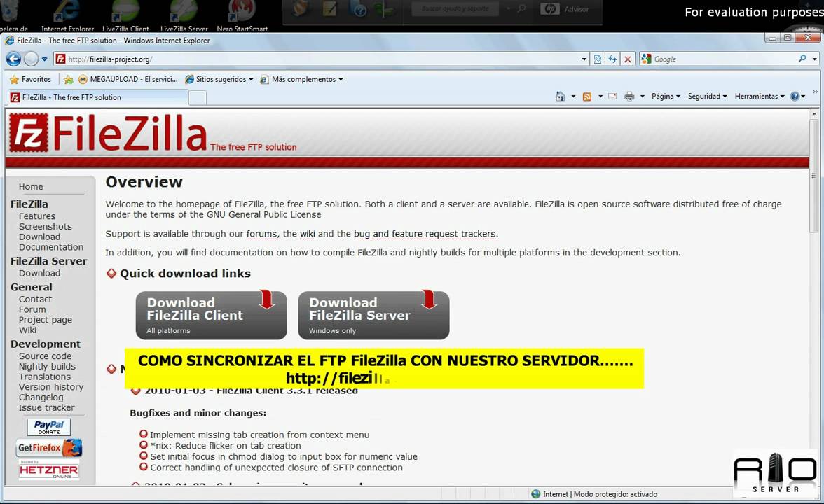The height and width of the screenshot is (504, 824).
Task: Click the IE forward arrow button
Action: point(31,59)
